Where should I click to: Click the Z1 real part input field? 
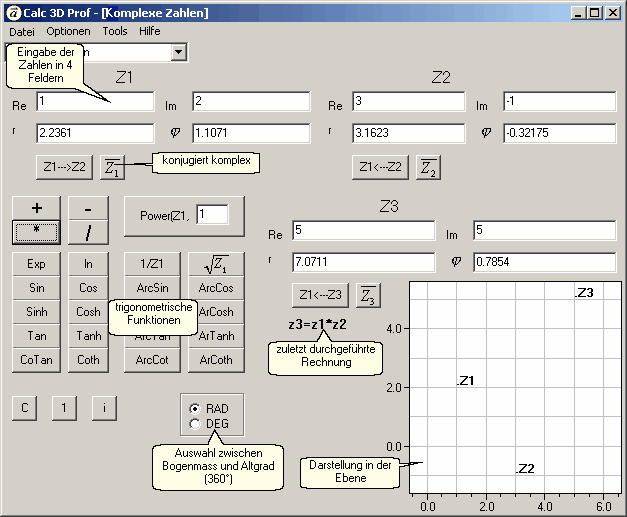coord(95,102)
